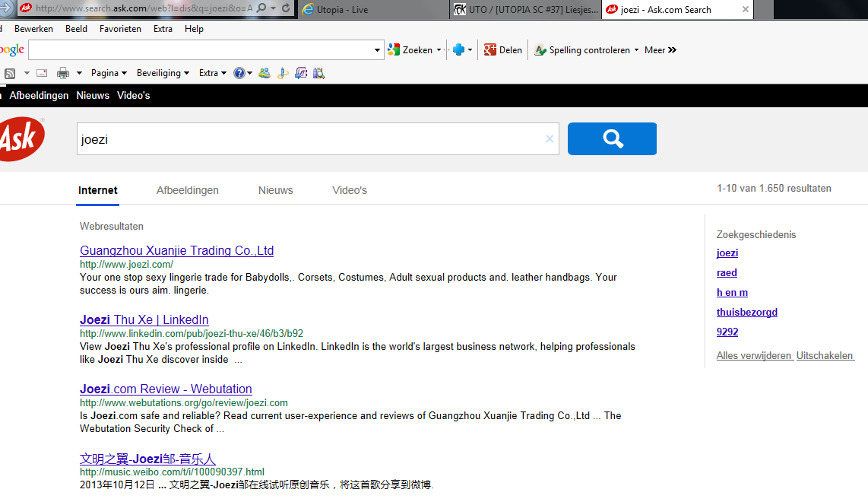Click the search magnifier in the address bar
Viewport: 868px width, 502px height.
(x=261, y=8)
